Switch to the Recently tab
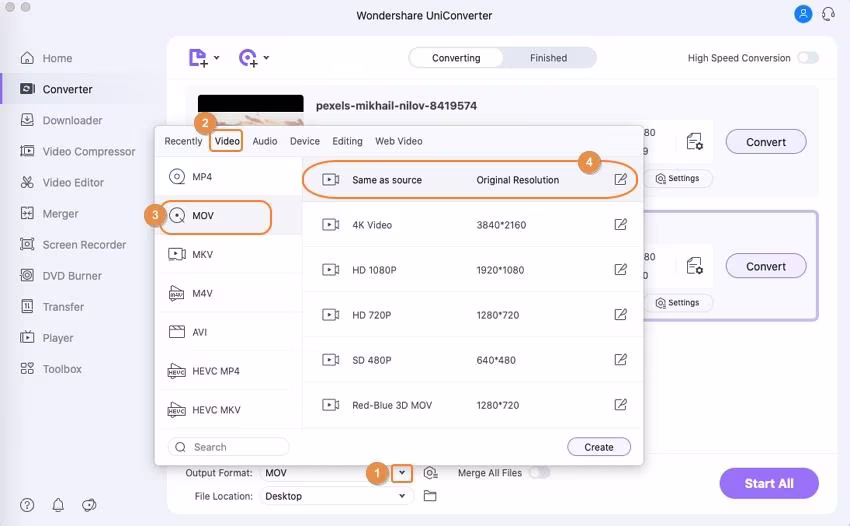The width and height of the screenshot is (850, 526). click(183, 141)
